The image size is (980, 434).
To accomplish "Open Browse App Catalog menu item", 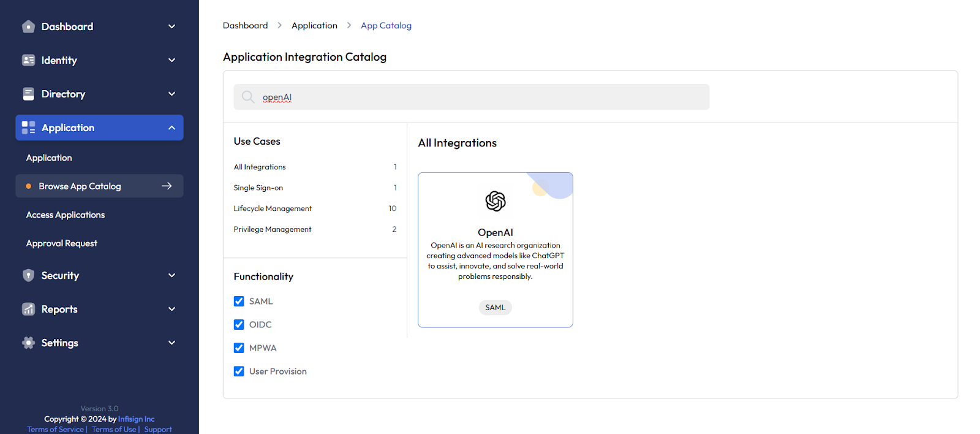I will [x=99, y=186].
